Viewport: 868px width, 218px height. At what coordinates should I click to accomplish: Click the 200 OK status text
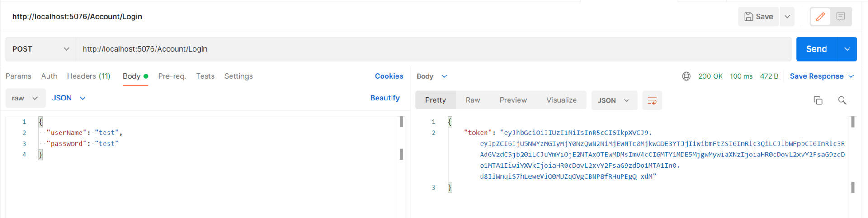tap(710, 76)
